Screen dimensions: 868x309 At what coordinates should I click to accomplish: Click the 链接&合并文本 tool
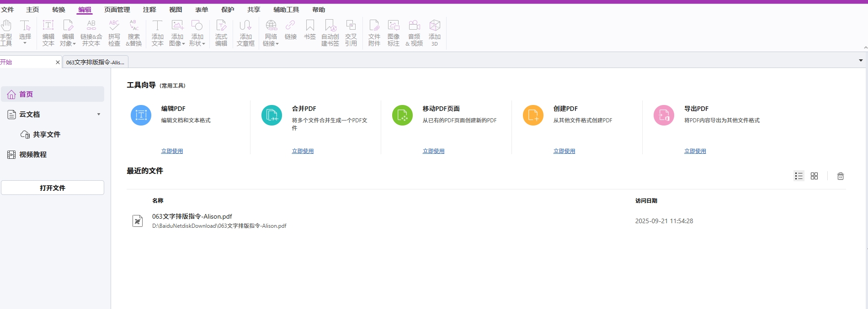(91, 33)
